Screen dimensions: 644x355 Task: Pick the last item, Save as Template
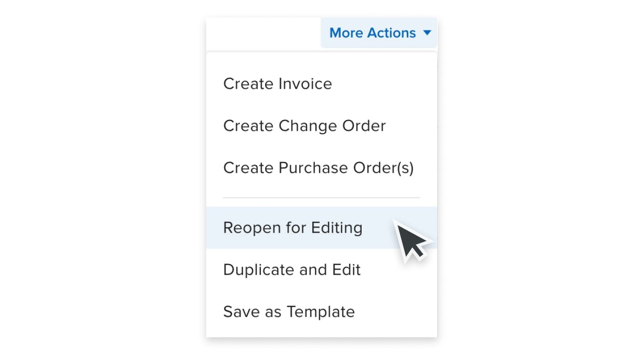(289, 312)
